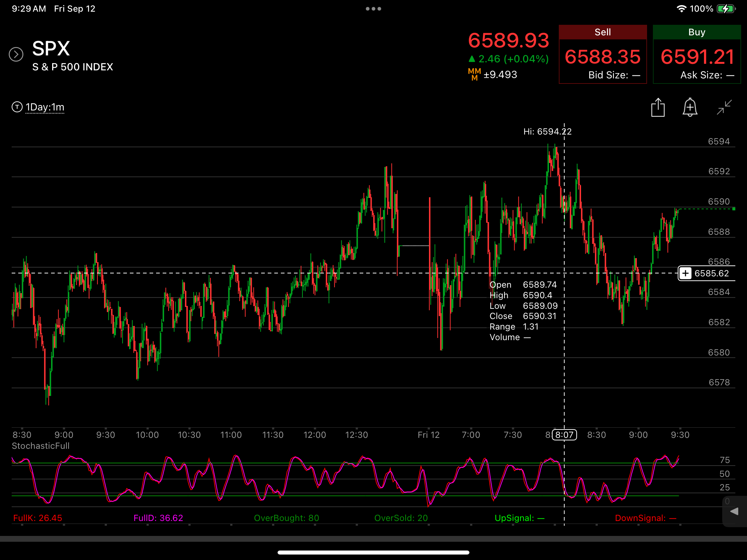Image resolution: width=747 pixels, height=560 pixels.
Task: Tap the SPX symbol title
Action: 51,48
